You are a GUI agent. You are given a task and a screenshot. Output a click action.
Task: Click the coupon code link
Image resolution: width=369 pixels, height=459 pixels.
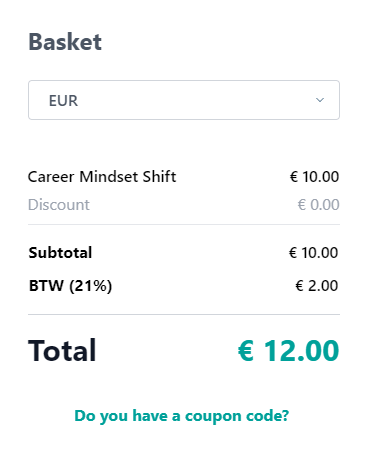click(x=182, y=416)
